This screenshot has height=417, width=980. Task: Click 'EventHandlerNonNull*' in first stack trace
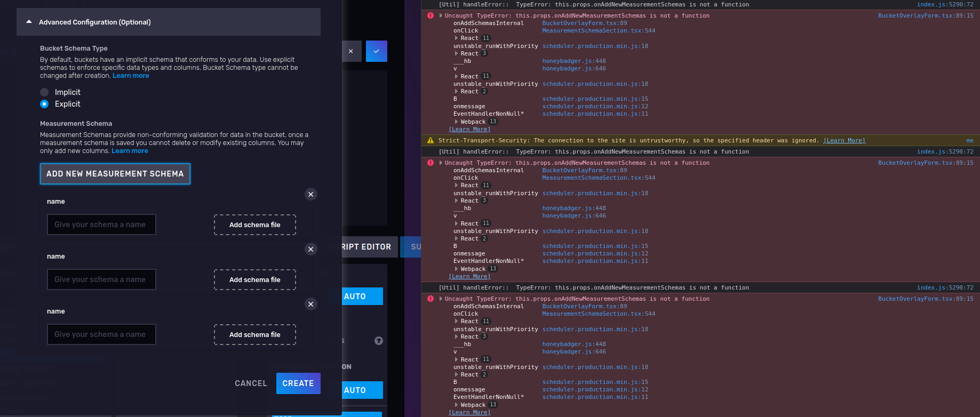[489, 114]
